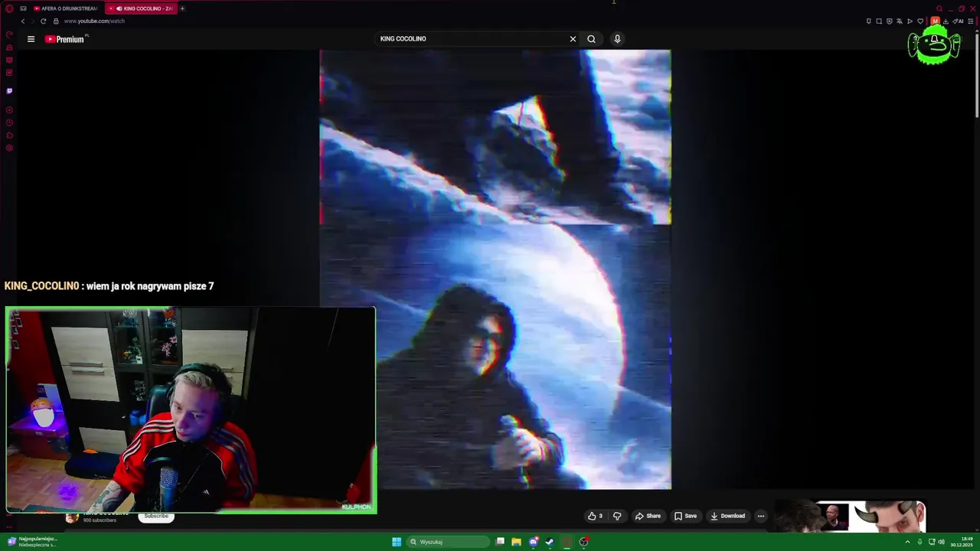Show site security lock info
The width and height of the screenshot is (980, 551).
[56, 21]
